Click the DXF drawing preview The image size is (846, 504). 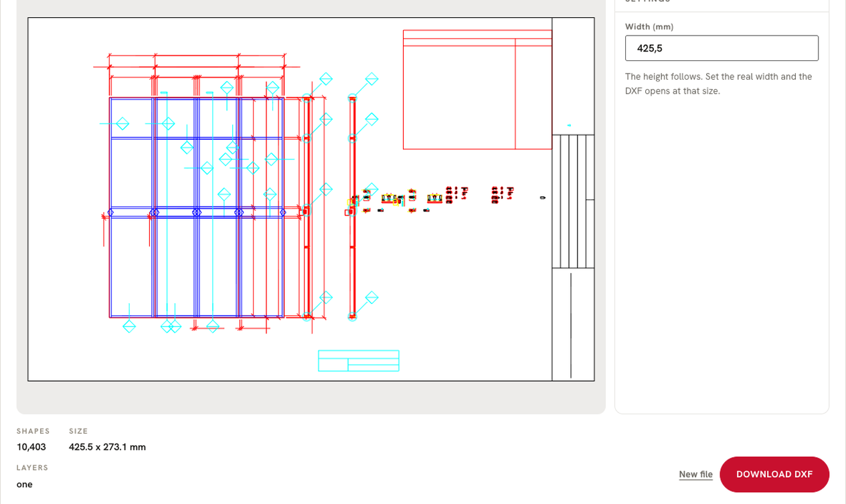[311, 199]
